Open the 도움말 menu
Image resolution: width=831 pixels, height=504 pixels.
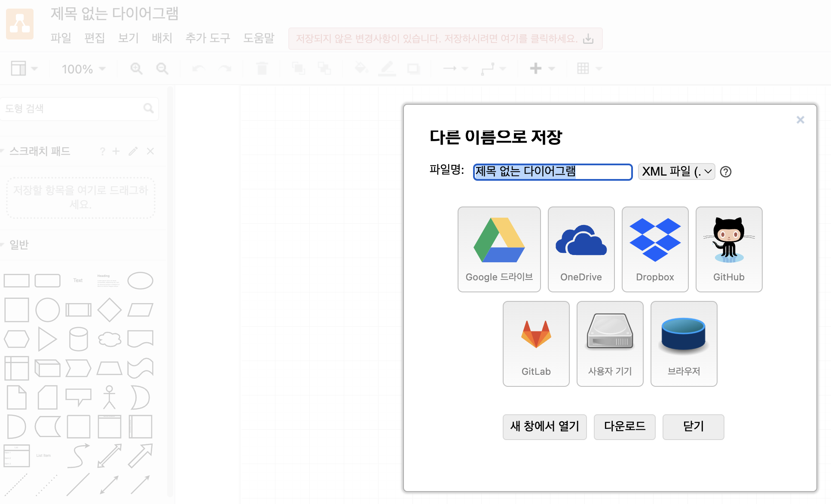pyautogui.click(x=259, y=38)
